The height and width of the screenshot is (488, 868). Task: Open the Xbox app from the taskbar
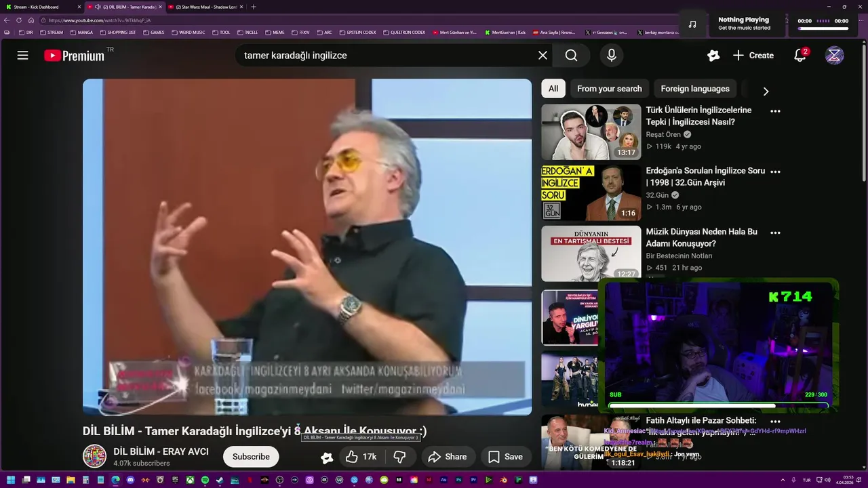(190, 481)
